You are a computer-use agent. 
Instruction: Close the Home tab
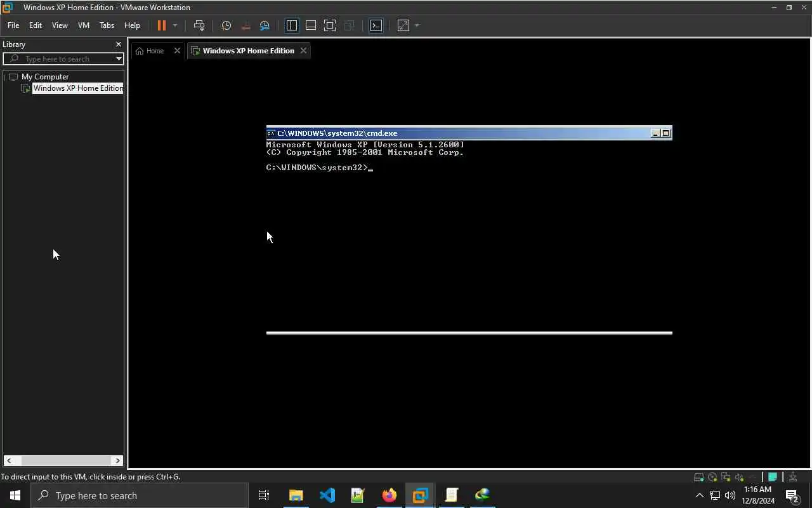177,51
